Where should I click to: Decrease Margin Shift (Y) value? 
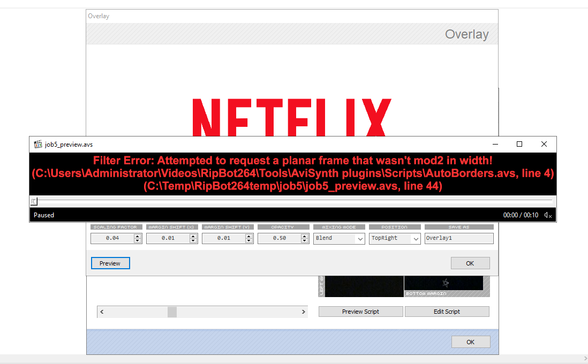[248, 240]
